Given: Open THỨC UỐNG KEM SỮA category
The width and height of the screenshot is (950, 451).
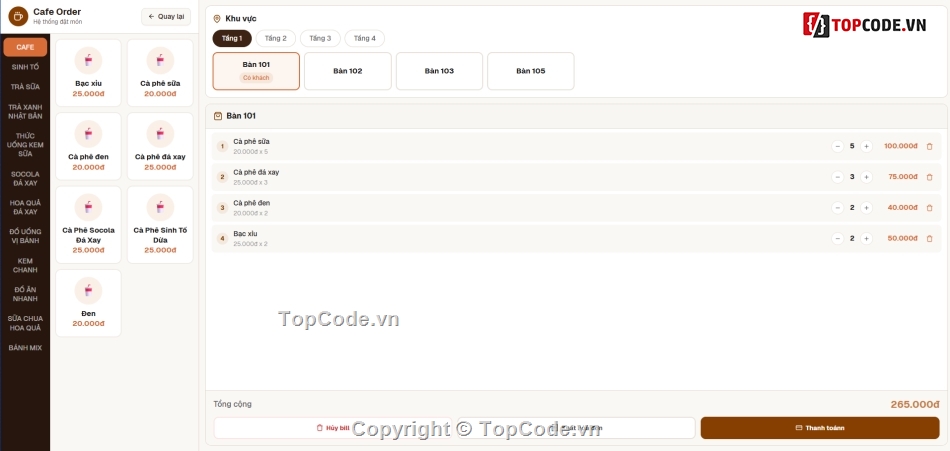Looking at the screenshot, I should tap(25, 145).
